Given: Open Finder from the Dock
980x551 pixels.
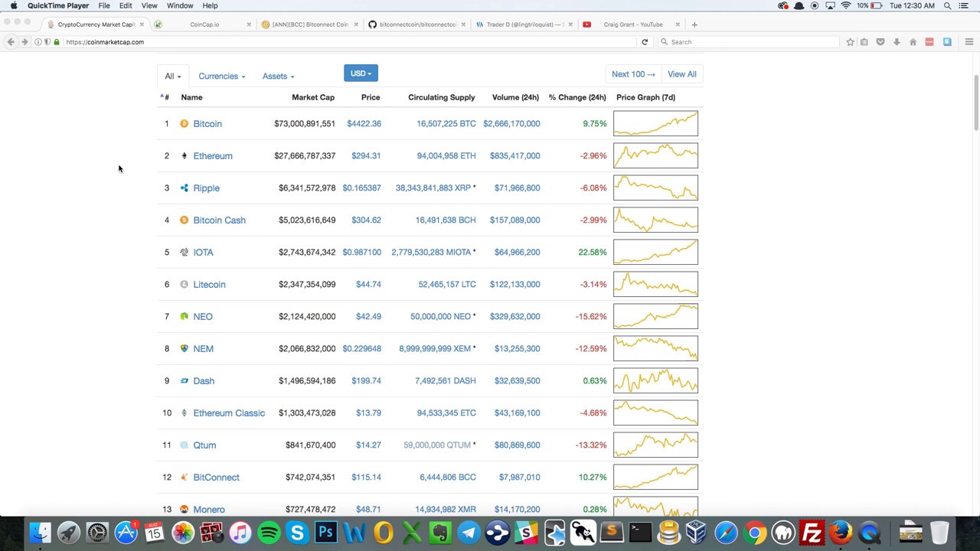Looking at the screenshot, I should pos(40,532).
